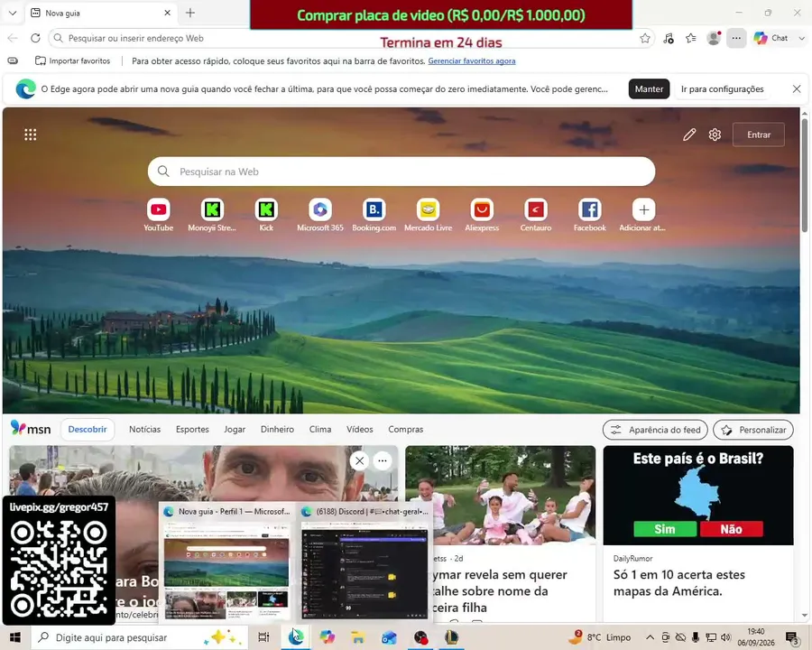Open the Centauro quick link
Viewport: 812px width, 650px height.
pyautogui.click(x=536, y=215)
